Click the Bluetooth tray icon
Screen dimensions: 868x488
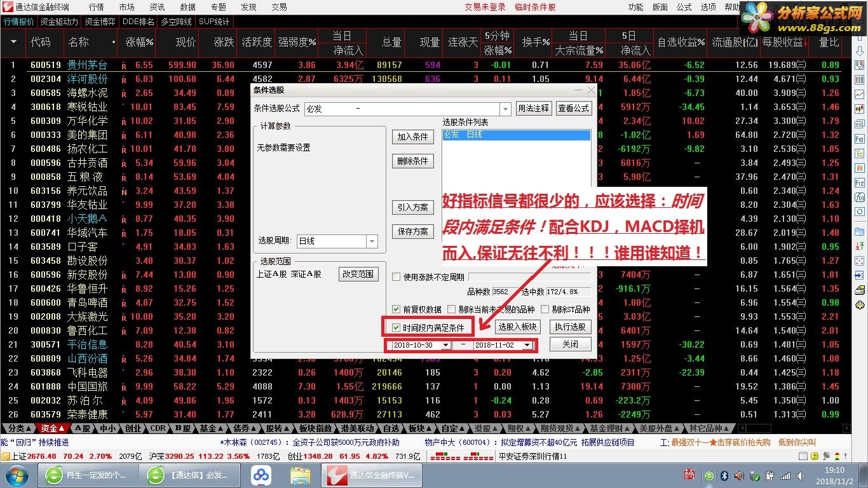(x=723, y=475)
